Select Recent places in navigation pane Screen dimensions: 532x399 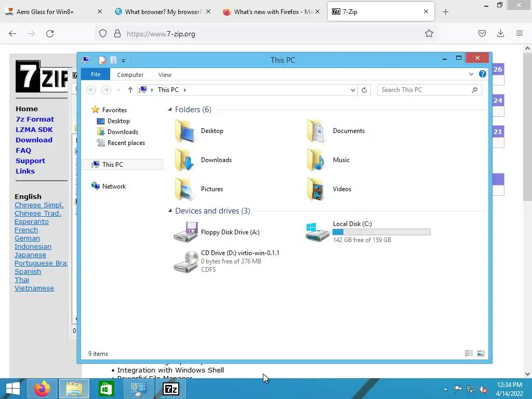(x=126, y=143)
